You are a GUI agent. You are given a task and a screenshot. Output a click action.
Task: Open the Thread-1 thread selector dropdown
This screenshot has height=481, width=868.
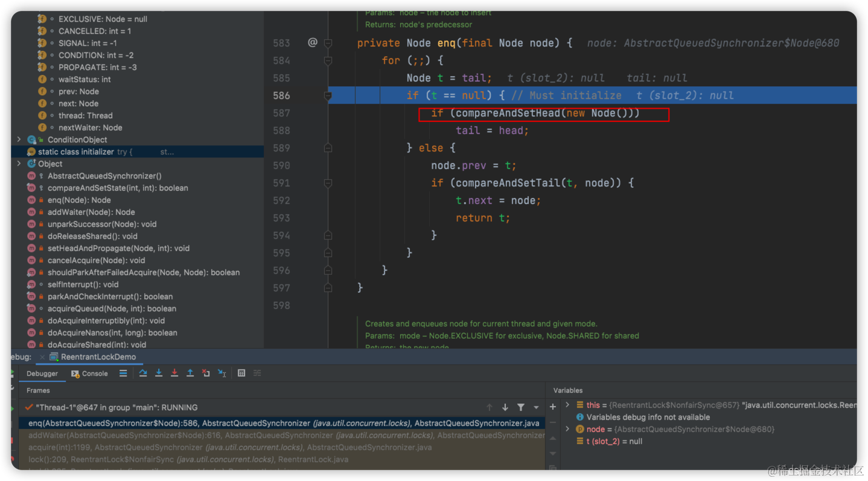point(536,408)
